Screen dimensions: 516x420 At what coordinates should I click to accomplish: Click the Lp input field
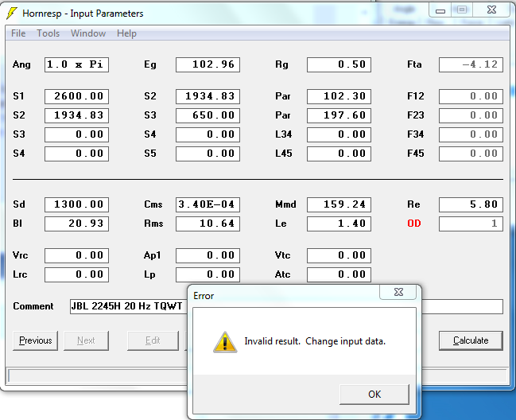coord(208,275)
